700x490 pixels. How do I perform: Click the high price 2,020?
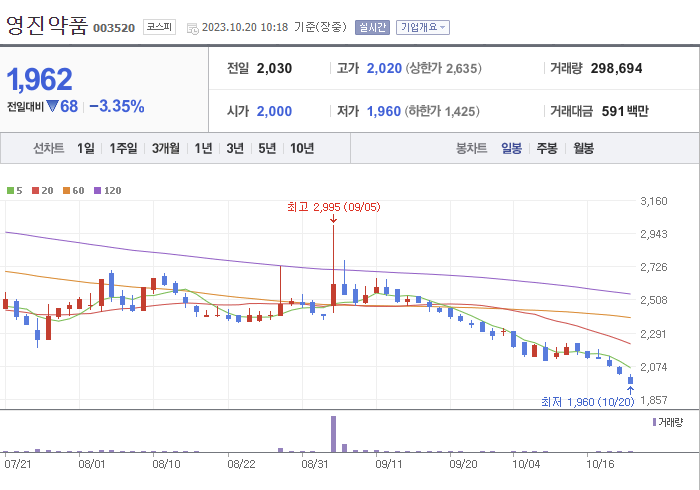click(x=384, y=68)
